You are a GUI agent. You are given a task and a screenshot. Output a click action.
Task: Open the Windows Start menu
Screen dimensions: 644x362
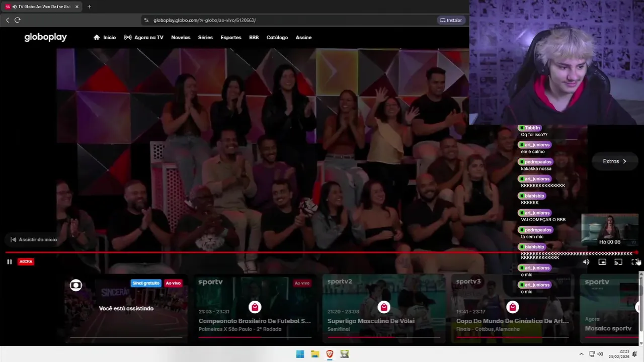[x=300, y=354]
